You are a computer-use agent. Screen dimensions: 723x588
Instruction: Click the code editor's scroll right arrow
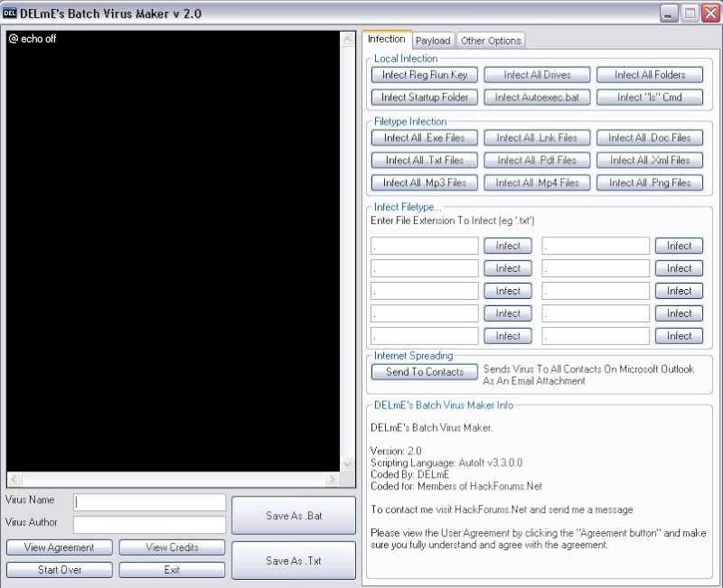[x=332, y=480]
